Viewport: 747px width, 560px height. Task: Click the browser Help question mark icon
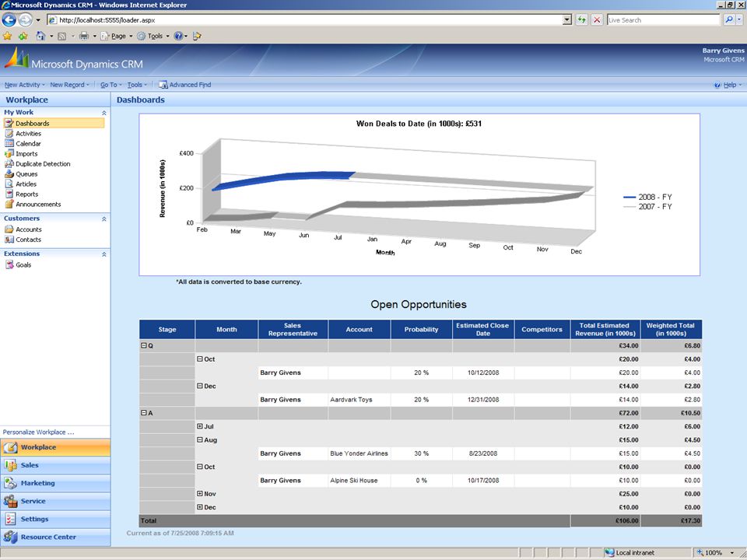click(x=178, y=37)
